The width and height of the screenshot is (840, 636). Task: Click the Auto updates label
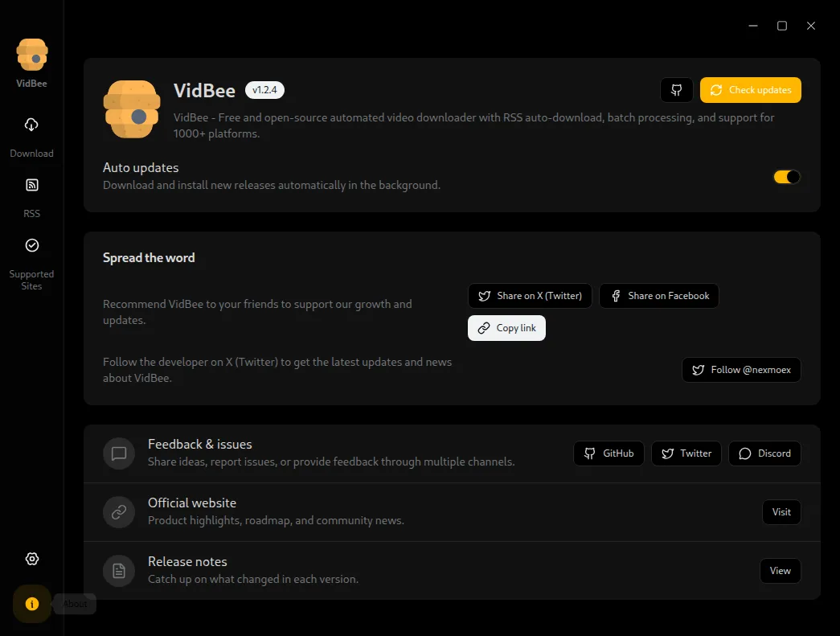141,168
